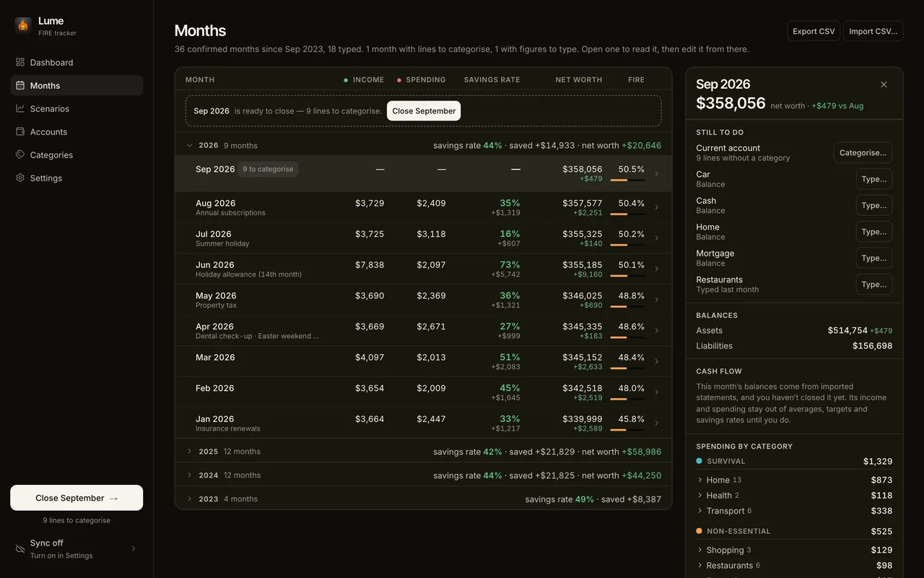924x578 pixels.
Task: Click Close September button in banner
Action: (424, 111)
